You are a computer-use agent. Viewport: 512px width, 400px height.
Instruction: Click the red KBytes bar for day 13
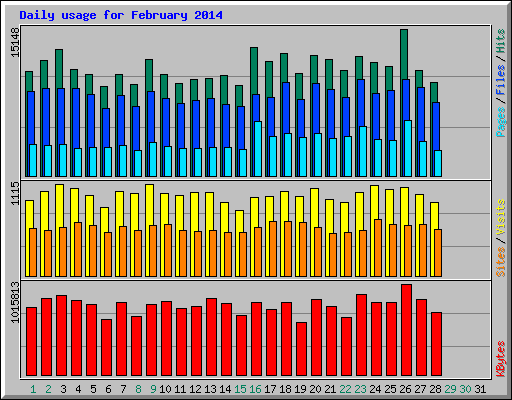tap(211, 337)
